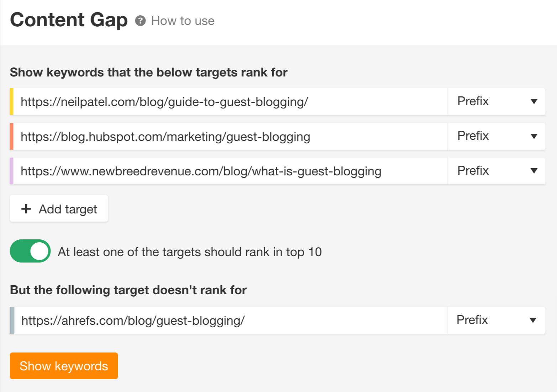The height and width of the screenshot is (392, 557).
Task: Open the How to use link
Action: click(182, 21)
